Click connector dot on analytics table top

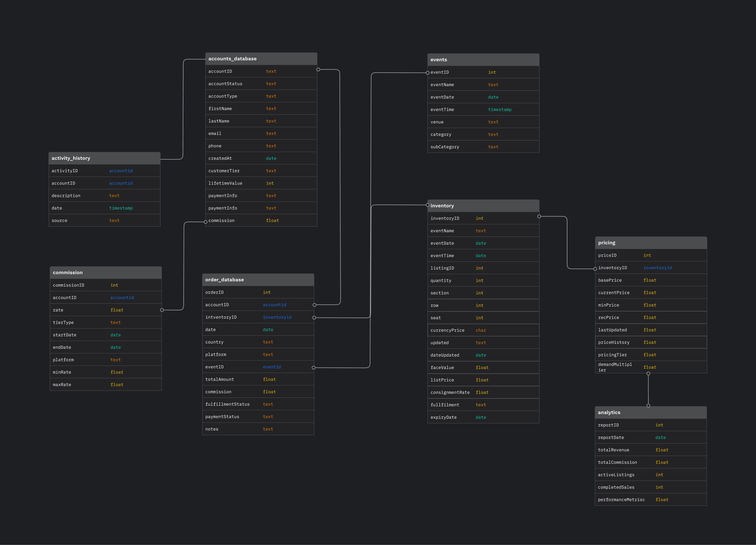[x=648, y=406]
